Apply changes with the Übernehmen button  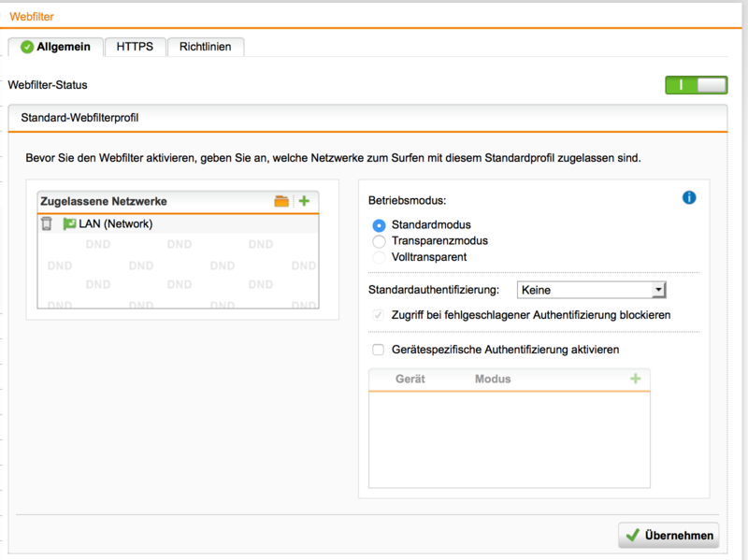pyautogui.click(x=669, y=535)
